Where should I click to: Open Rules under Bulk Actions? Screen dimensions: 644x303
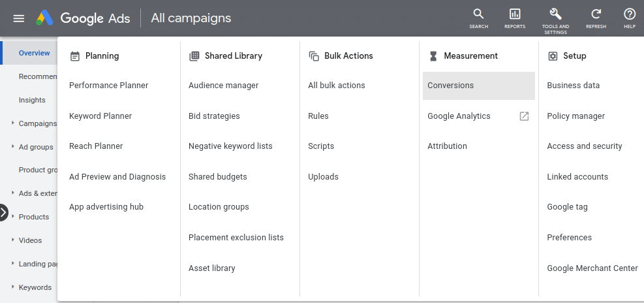point(318,116)
